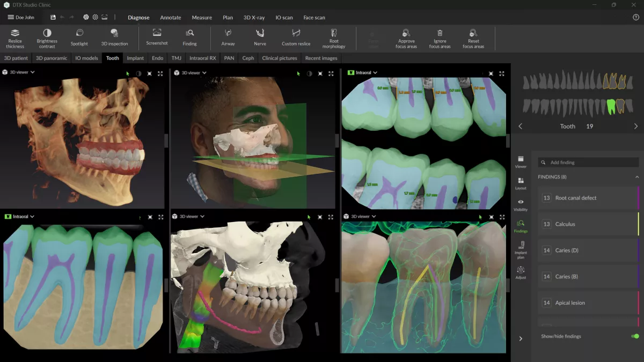The image size is (644, 362).
Task: Click the Add finding search field
Action: coord(588,162)
